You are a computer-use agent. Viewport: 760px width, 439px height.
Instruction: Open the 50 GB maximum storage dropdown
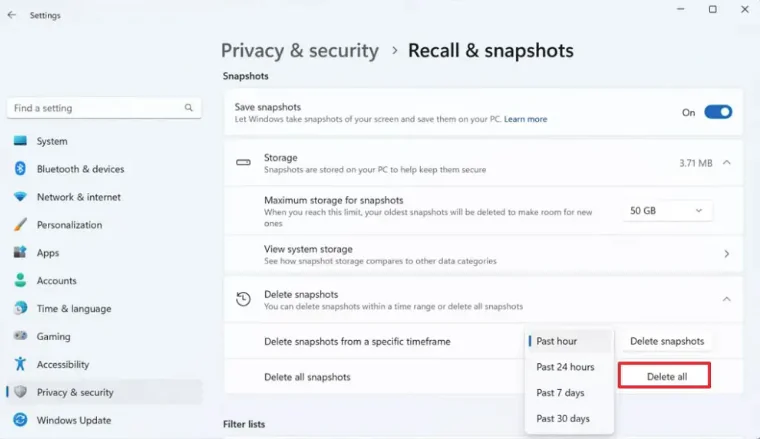pos(668,211)
